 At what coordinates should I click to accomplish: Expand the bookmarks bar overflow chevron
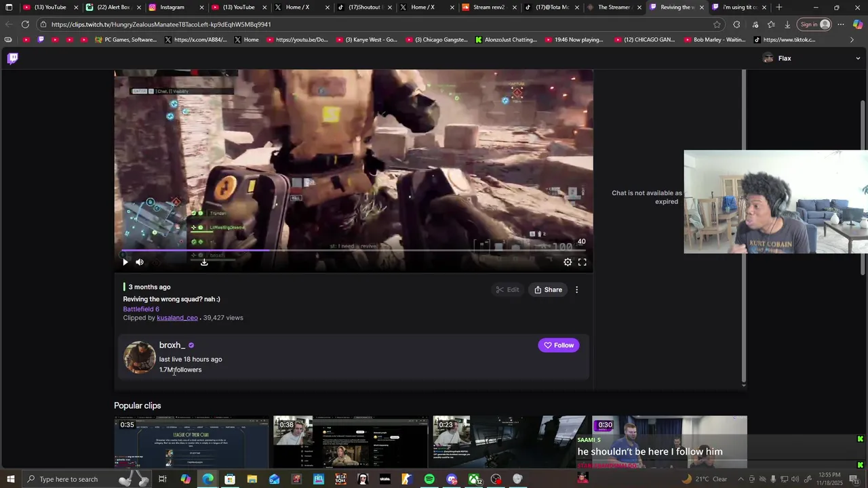tap(852, 40)
